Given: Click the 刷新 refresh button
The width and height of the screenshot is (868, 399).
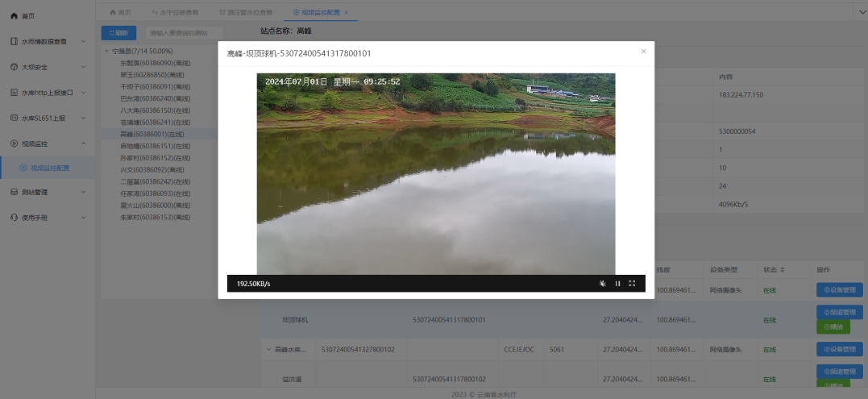Looking at the screenshot, I should [118, 33].
